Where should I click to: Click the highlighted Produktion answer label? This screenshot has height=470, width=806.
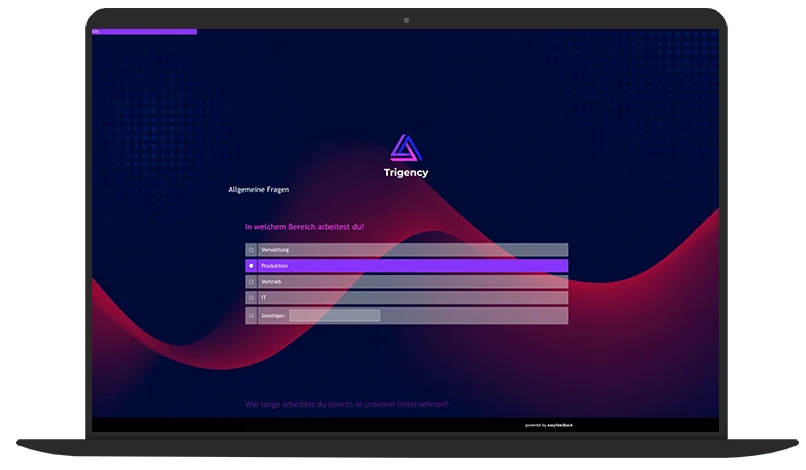tap(275, 266)
